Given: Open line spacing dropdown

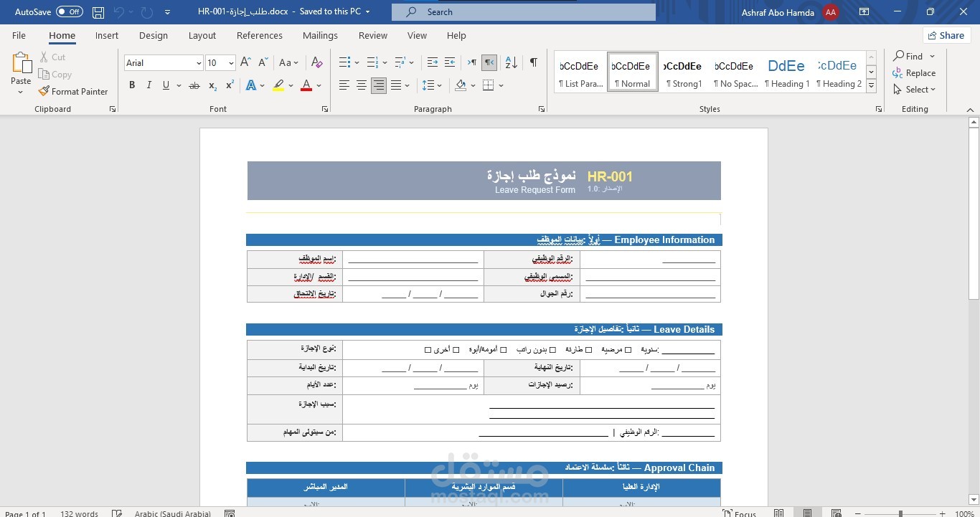Looking at the screenshot, I should tap(433, 85).
